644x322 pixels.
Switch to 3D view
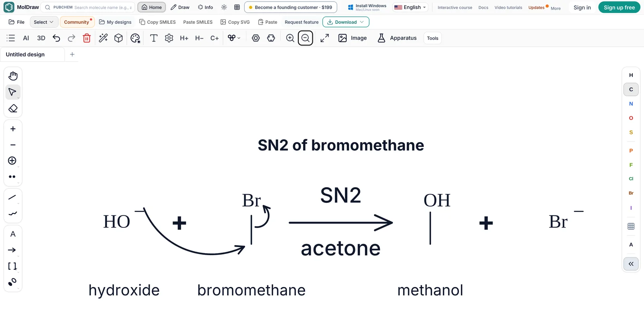point(41,38)
